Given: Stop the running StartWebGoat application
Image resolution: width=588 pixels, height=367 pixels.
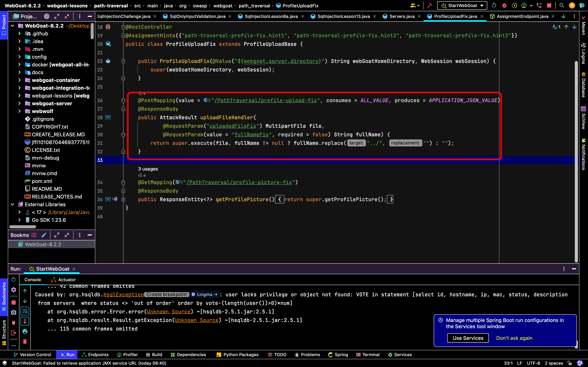Looking at the screenshot, I should pyautogui.click(x=549, y=5).
